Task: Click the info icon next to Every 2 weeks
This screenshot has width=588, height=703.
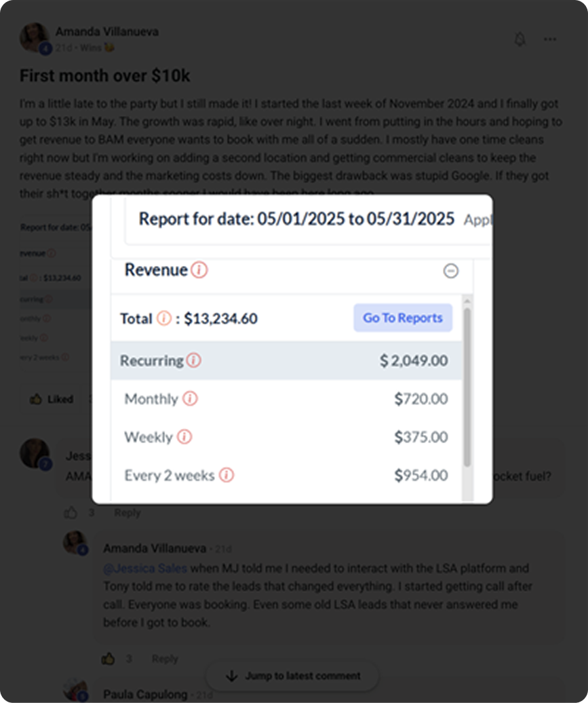Action: coord(227,475)
